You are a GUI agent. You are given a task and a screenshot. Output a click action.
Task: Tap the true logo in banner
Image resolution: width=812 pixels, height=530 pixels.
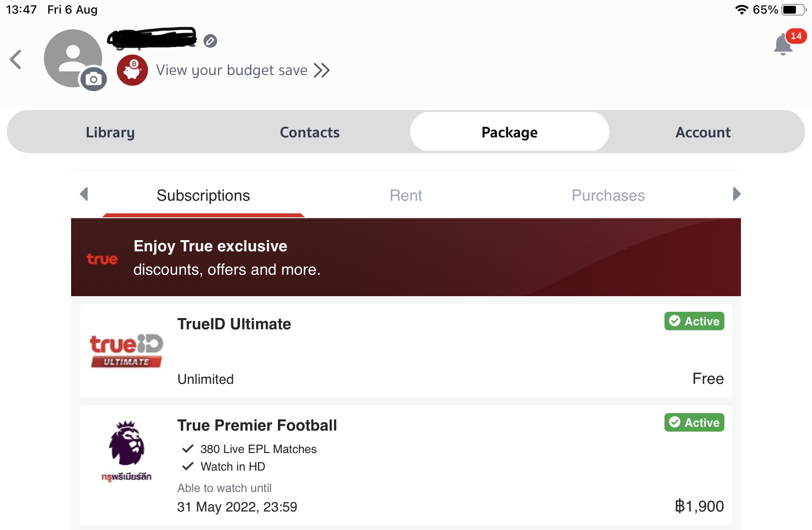(102, 259)
